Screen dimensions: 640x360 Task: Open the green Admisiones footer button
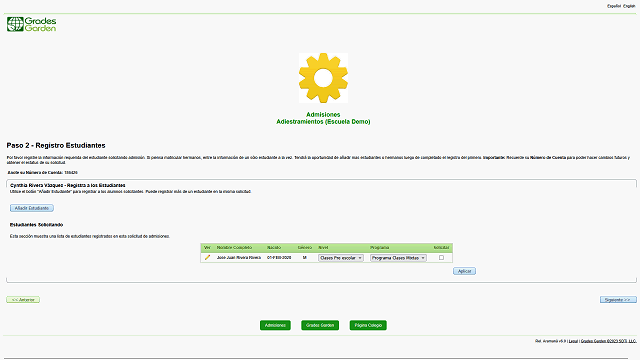click(275, 325)
